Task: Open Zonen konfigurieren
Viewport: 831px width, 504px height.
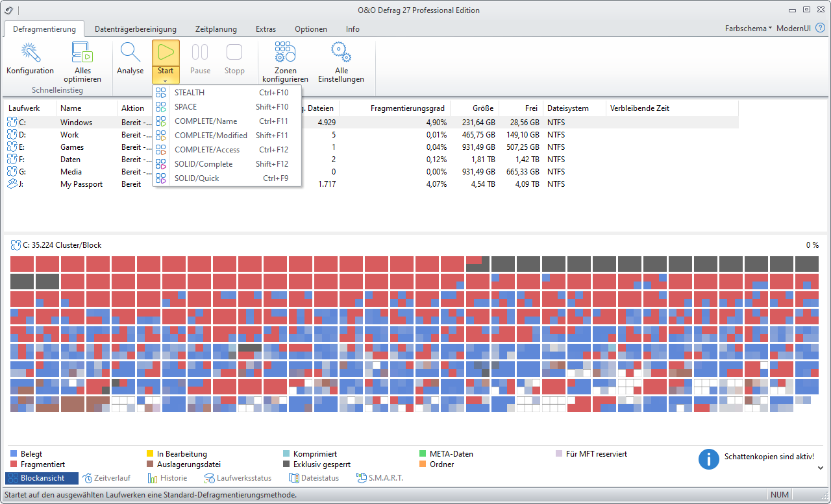Action: coord(285,53)
